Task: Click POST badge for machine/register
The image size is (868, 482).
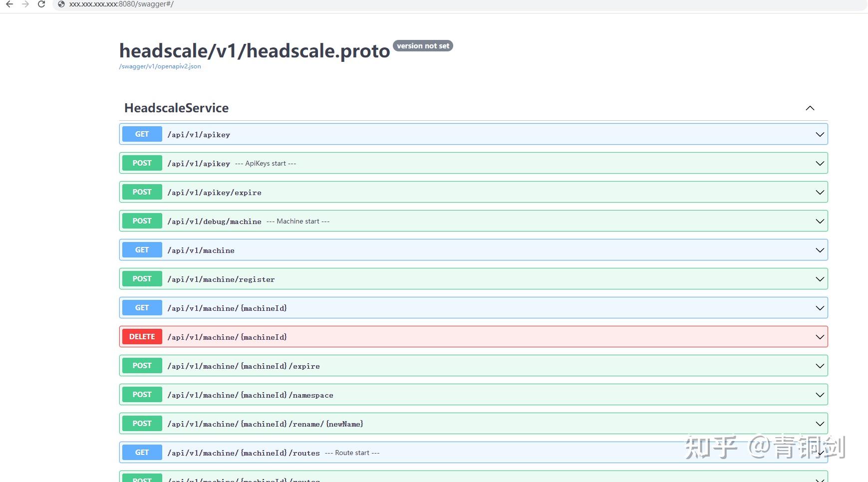Action: pos(142,279)
